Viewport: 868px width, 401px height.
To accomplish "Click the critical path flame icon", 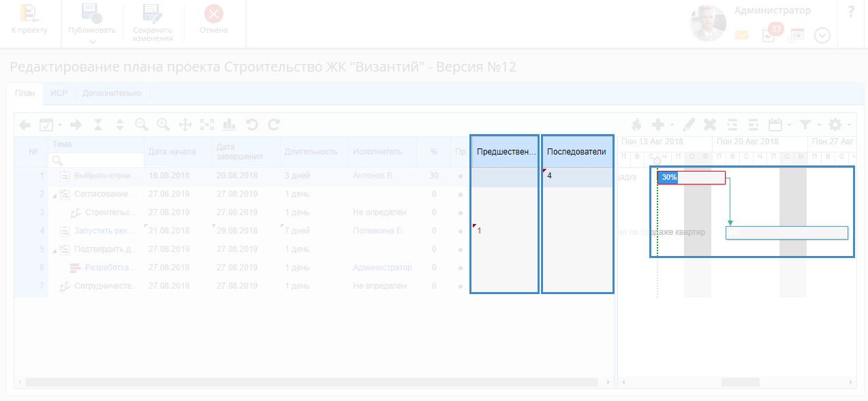I will [x=636, y=125].
